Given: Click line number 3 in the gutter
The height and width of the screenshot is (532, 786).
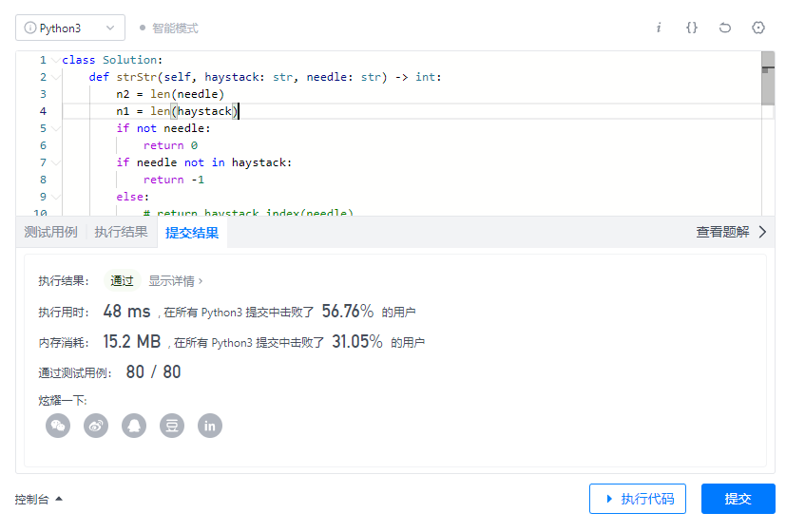Looking at the screenshot, I should coord(43,94).
